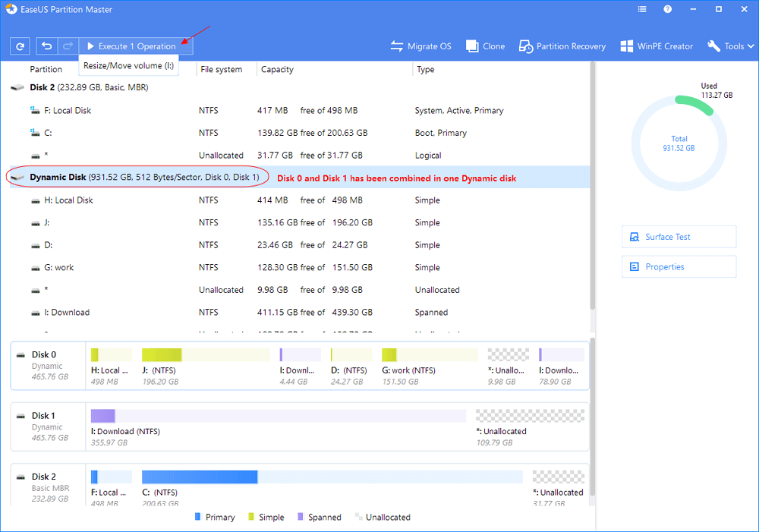Screen dimensions: 759x532
Task: Click the Type column header
Action: pyautogui.click(x=426, y=69)
